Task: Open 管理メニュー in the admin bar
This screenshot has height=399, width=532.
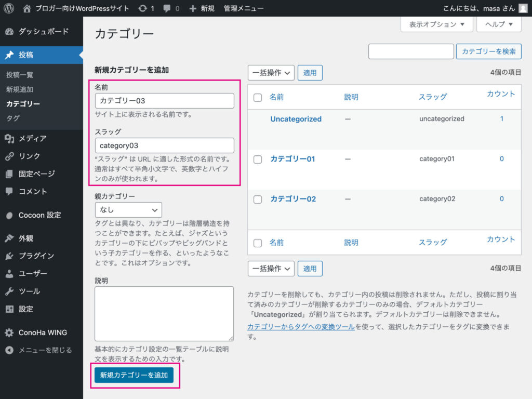Action: pyautogui.click(x=244, y=8)
